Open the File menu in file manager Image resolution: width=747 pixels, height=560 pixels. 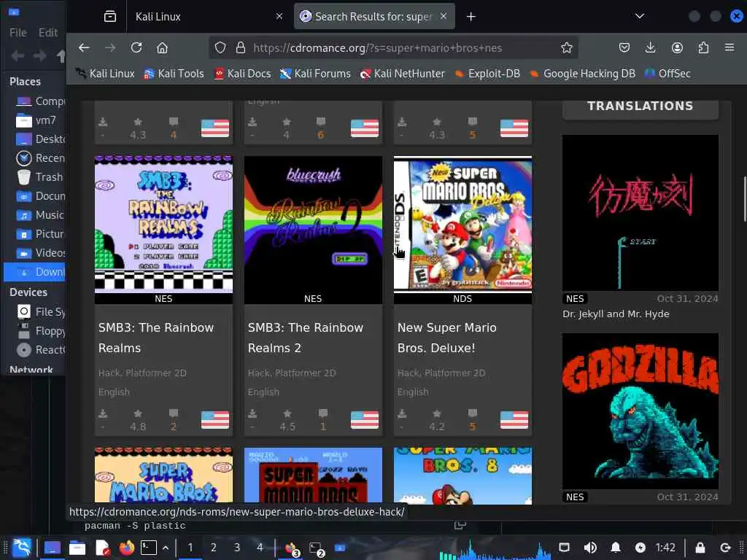pos(18,32)
